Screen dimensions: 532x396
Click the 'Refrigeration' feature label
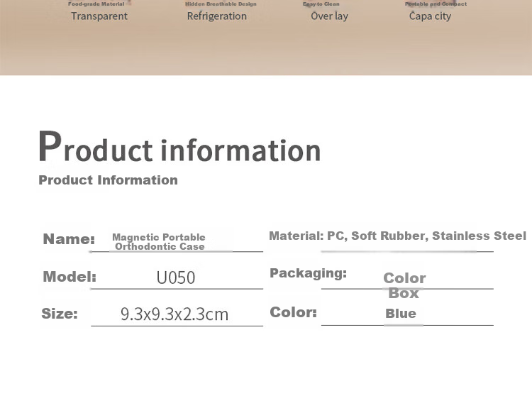tap(217, 16)
